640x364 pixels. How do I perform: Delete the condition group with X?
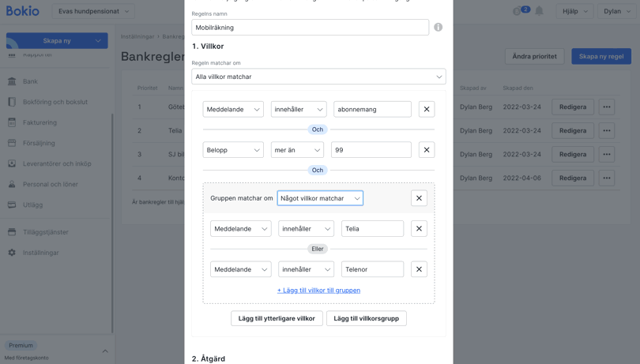(x=419, y=198)
